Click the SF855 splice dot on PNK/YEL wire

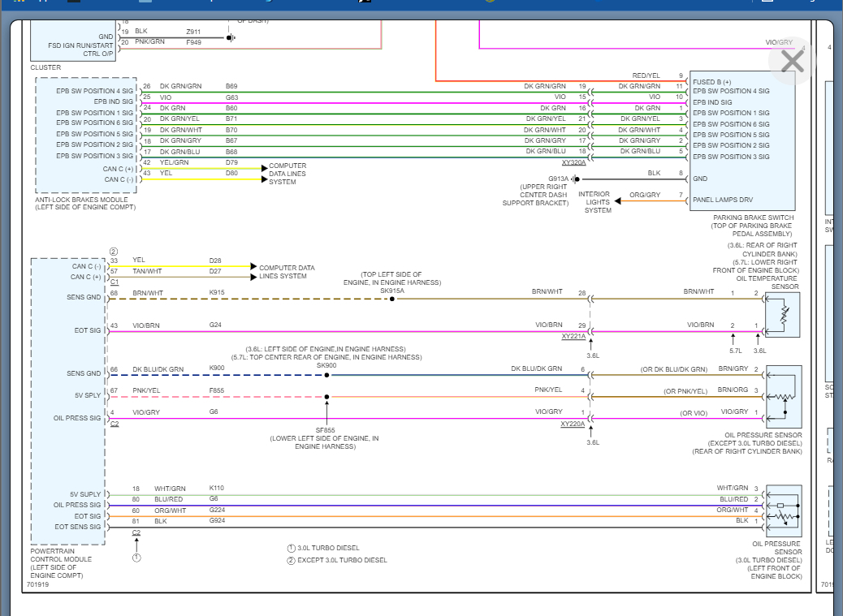click(x=327, y=398)
